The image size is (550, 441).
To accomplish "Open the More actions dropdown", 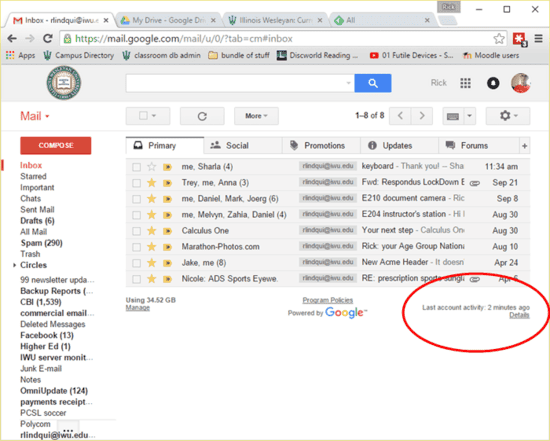I will [256, 116].
